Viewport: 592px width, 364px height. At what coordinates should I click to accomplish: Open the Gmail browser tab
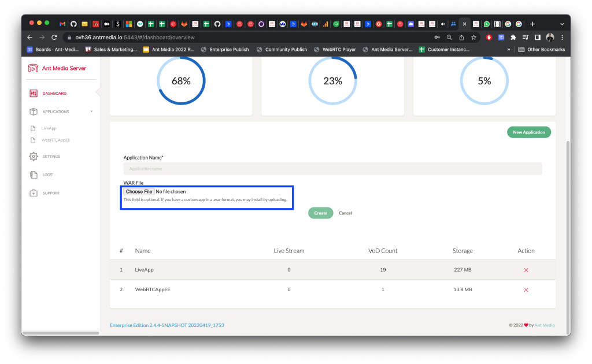click(x=62, y=24)
